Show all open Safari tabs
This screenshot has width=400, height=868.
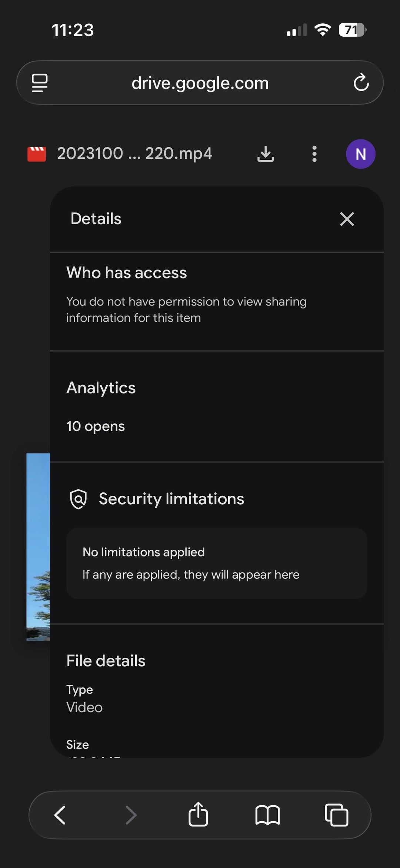(336, 815)
